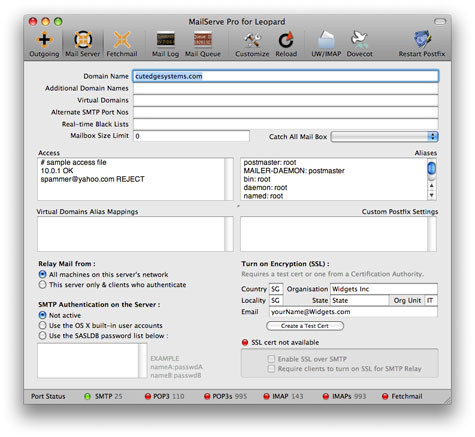Restart Postfix from the toolbar

click(422, 44)
